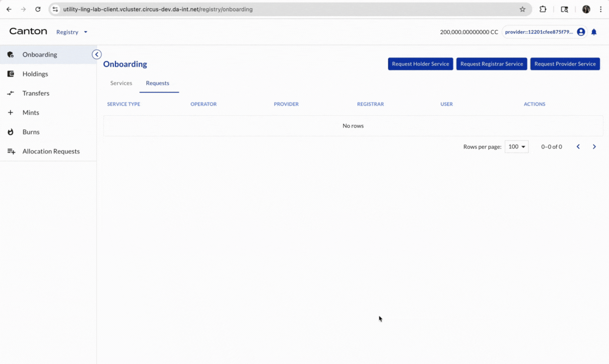Collapse the sidebar with chevron button
The height and width of the screenshot is (364, 609).
97,54
